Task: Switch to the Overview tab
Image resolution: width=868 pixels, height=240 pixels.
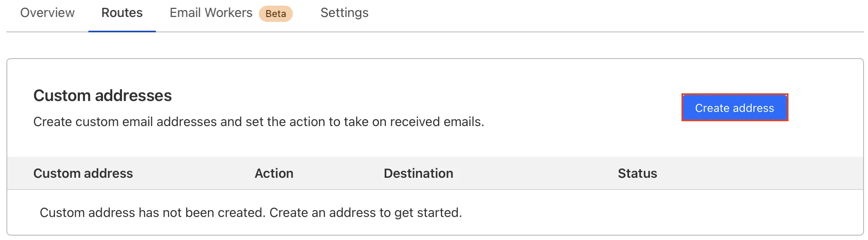Action: 47,13
